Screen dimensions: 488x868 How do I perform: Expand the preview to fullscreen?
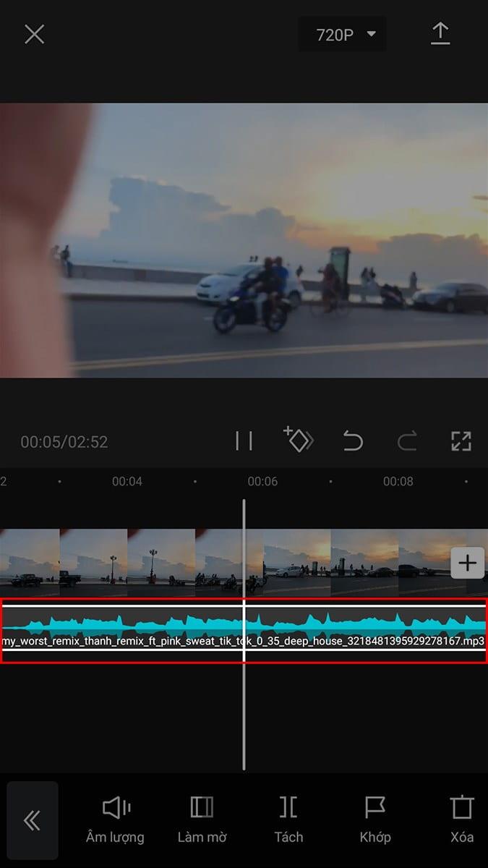coord(461,441)
